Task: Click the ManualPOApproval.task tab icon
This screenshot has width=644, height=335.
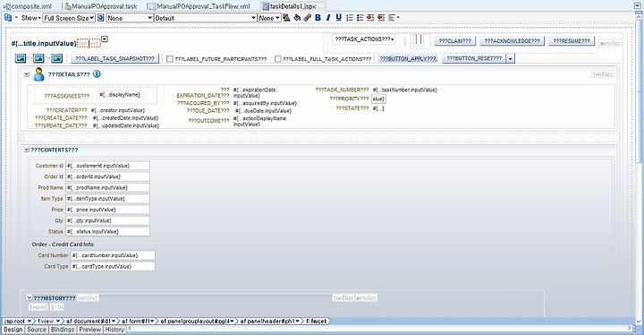Action: 67,6
